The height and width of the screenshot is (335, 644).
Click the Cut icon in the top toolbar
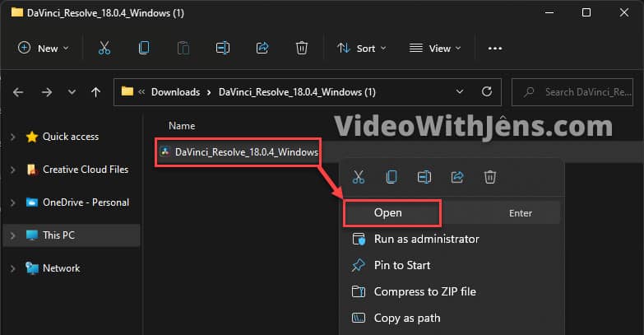tap(104, 48)
